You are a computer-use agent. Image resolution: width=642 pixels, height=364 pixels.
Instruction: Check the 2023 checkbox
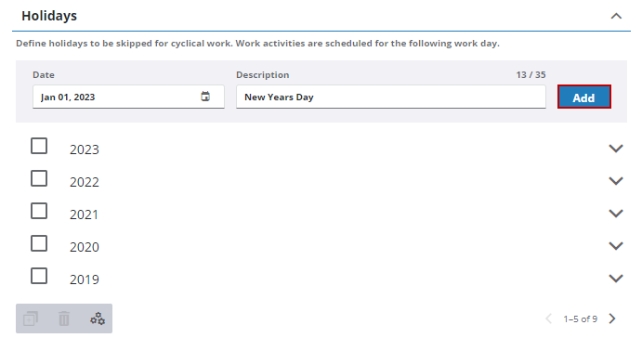click(39, 146)
